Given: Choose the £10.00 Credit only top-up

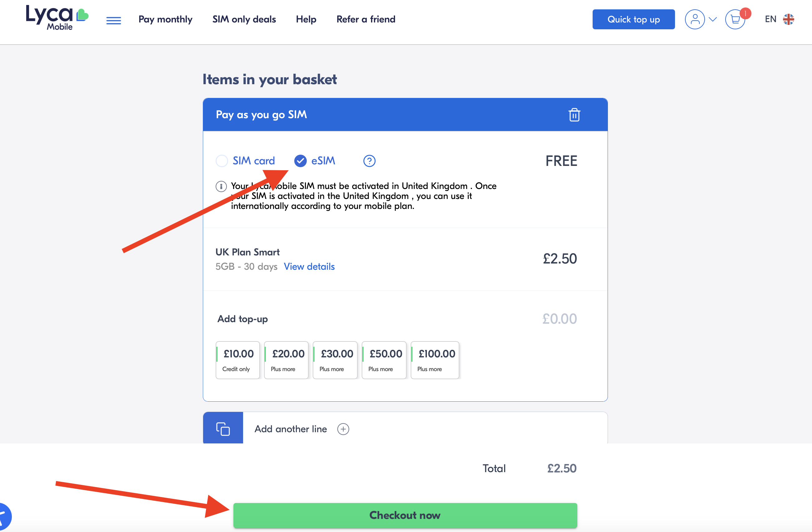Looking at the screenshot, I should point(238,360).
